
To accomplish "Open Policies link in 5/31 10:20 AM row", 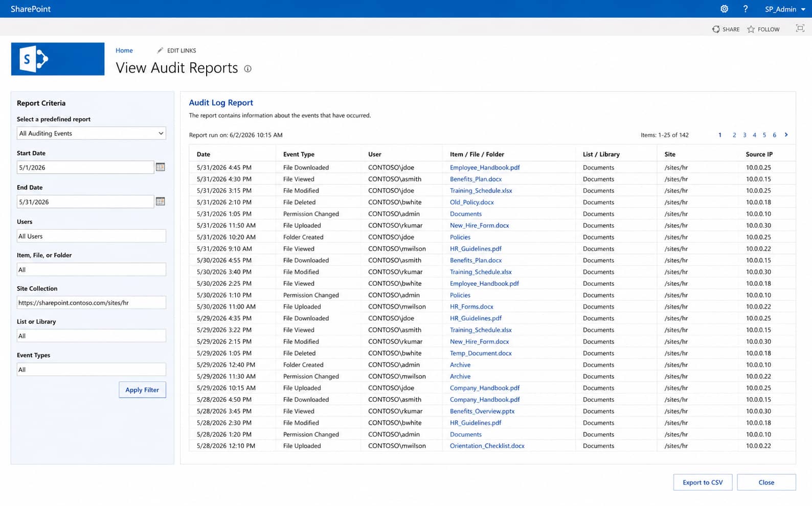I will click(460, 237).
